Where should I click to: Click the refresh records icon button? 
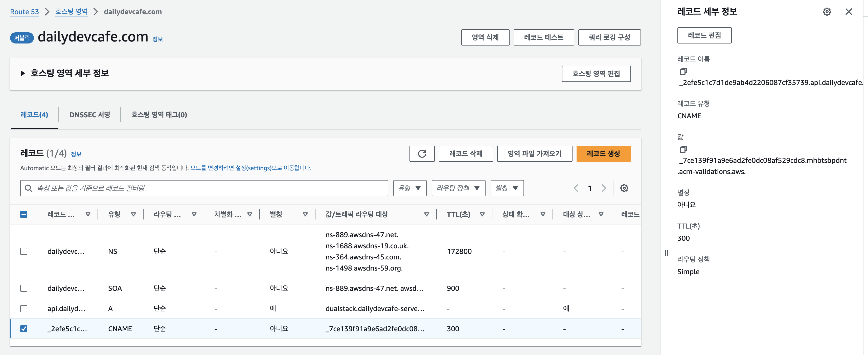click(x=422, y=154)
